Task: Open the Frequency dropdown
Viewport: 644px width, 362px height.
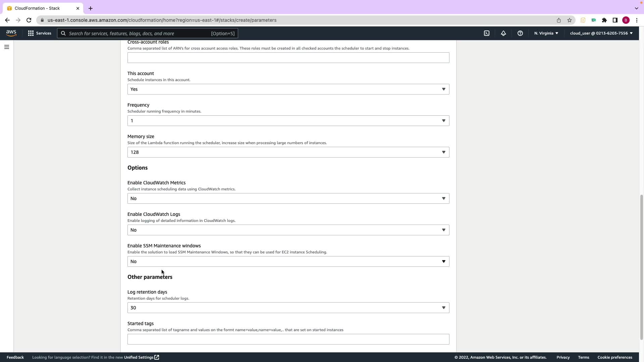Action: 288,121
